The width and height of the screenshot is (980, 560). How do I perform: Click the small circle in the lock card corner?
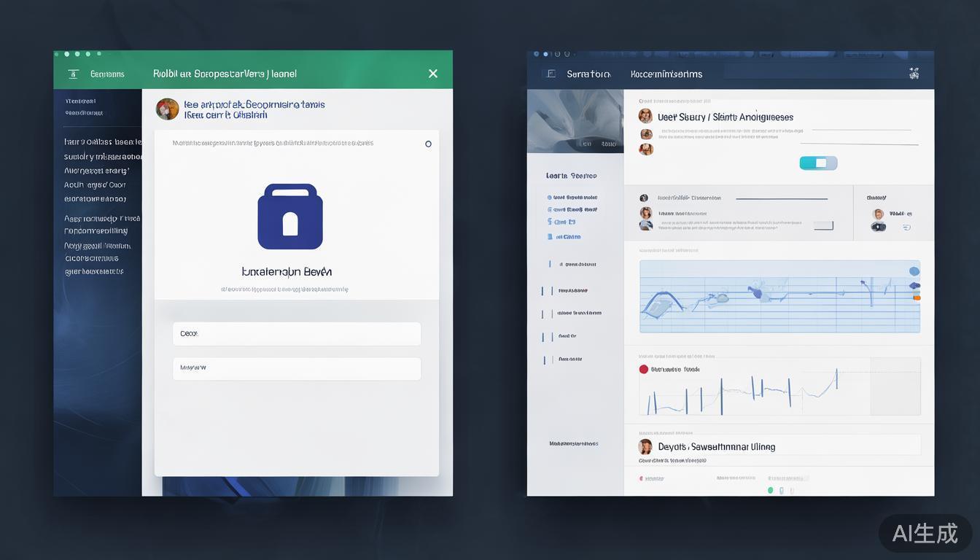click(x=428, y=144)
